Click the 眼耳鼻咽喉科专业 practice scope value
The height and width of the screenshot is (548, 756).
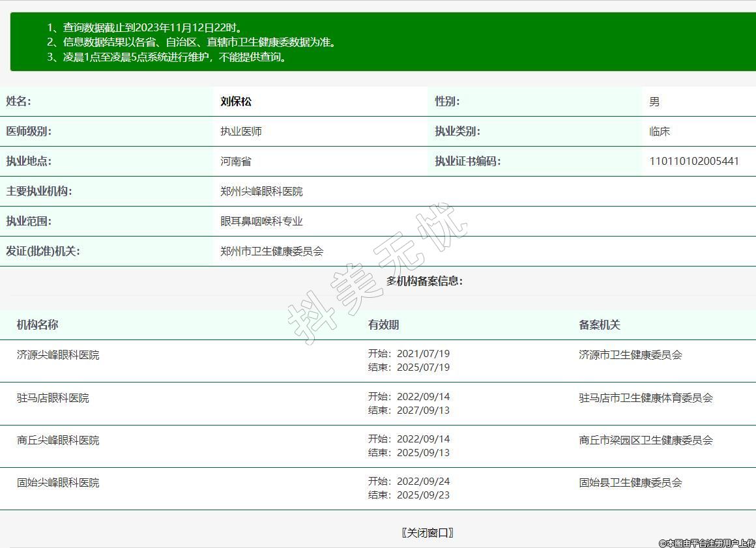(261, 222)
